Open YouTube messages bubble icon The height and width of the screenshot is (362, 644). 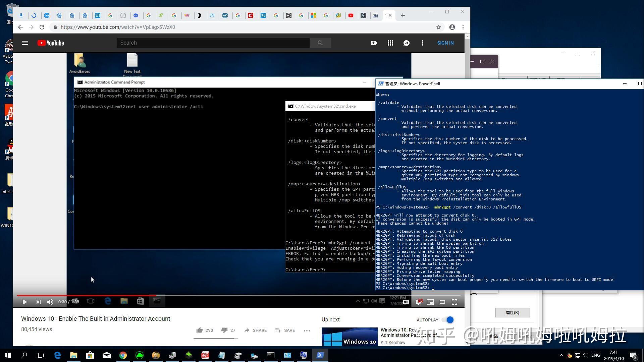[407, 43]
